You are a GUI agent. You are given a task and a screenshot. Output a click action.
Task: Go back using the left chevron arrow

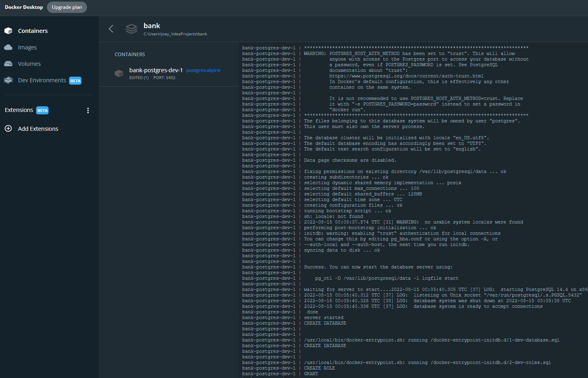pos(111,28)
